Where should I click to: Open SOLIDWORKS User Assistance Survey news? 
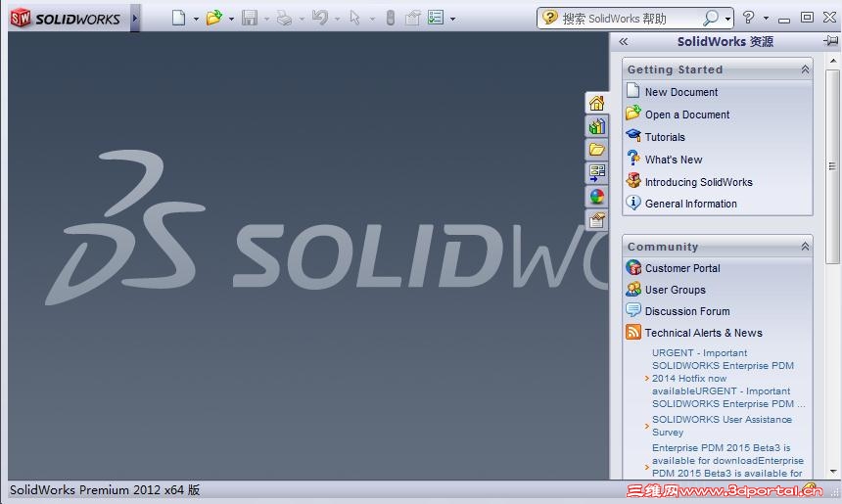point(722,426)
